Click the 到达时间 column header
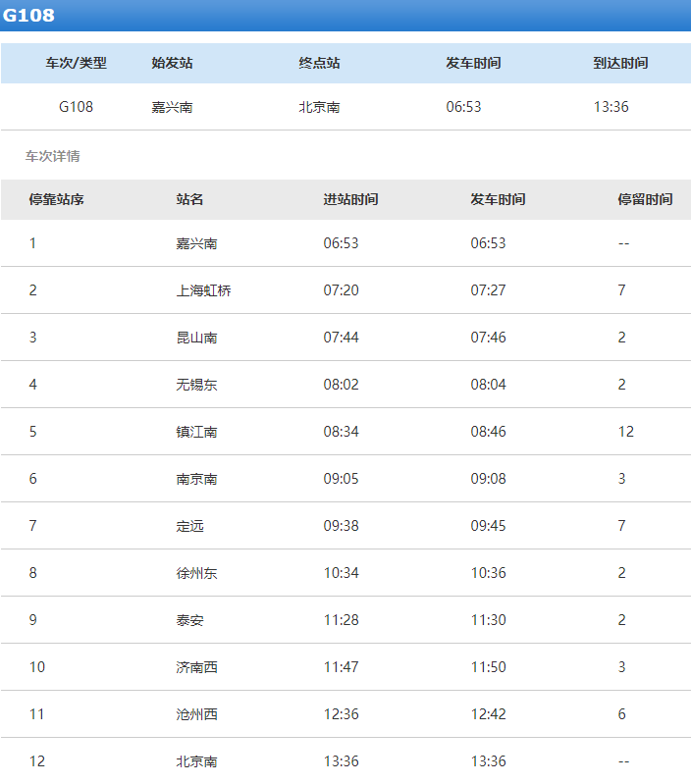 pyautogui.click(x=620, y=63)
